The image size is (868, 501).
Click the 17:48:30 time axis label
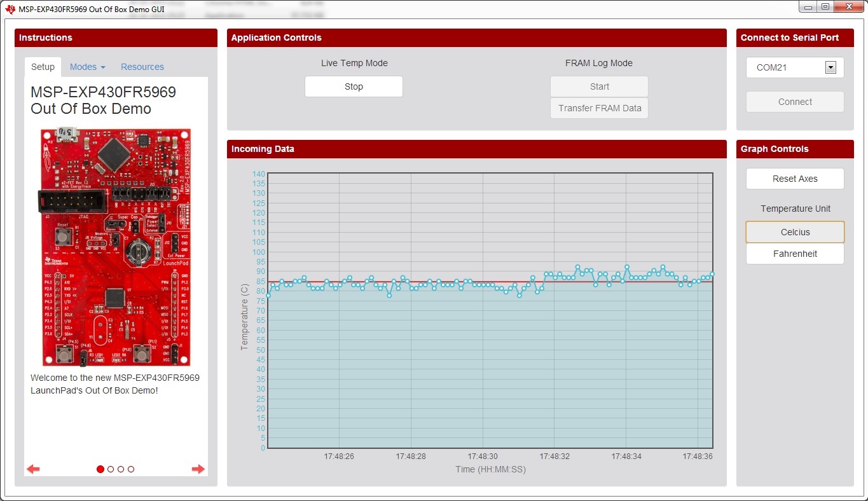482,456
